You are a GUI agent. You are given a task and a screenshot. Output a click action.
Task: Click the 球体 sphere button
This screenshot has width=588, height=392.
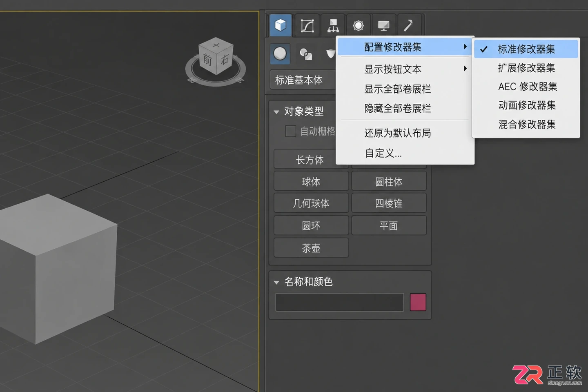point(311,181)
